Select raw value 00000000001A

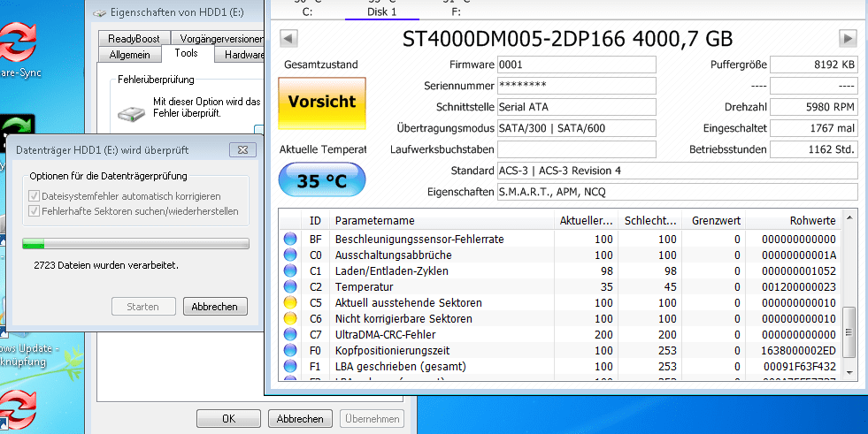pyautogui.click(x=799, y=255)
